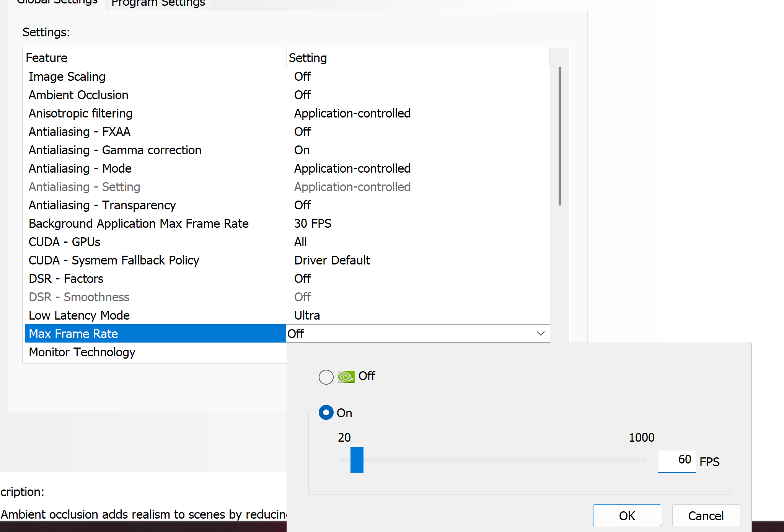Select the Low Latency Mode row

pyautogui.click(x=79, y=315)
